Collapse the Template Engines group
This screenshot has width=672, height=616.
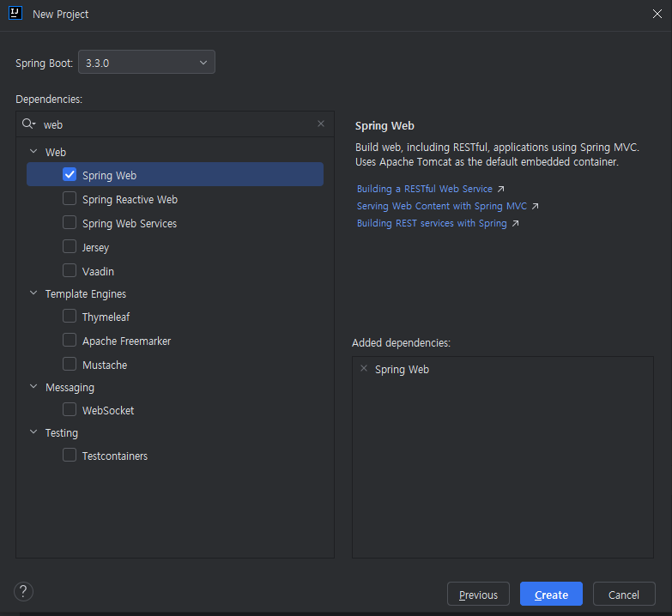pyautogui.click(x=33, y=293)
